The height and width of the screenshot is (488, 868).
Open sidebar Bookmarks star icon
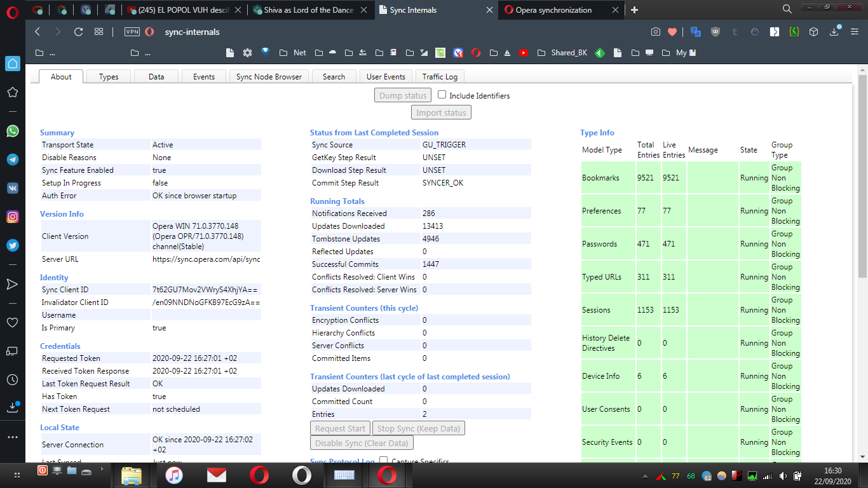[x=12, y=92]
